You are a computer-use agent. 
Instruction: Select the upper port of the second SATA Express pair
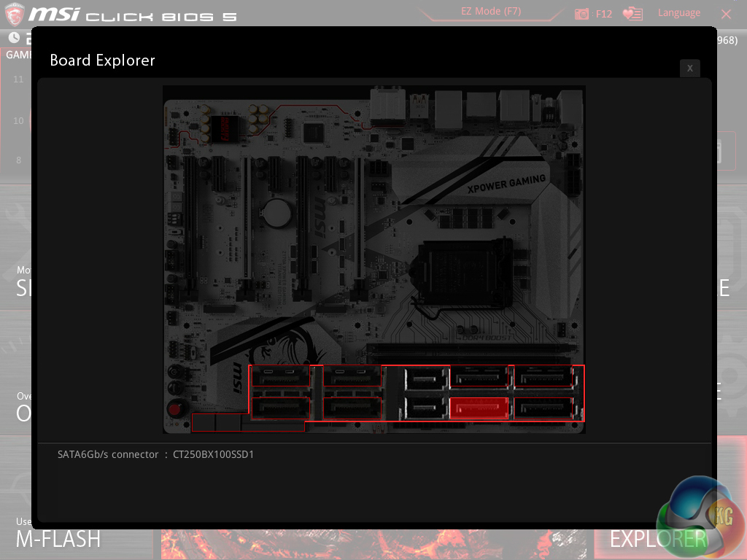tap(352, 376)
